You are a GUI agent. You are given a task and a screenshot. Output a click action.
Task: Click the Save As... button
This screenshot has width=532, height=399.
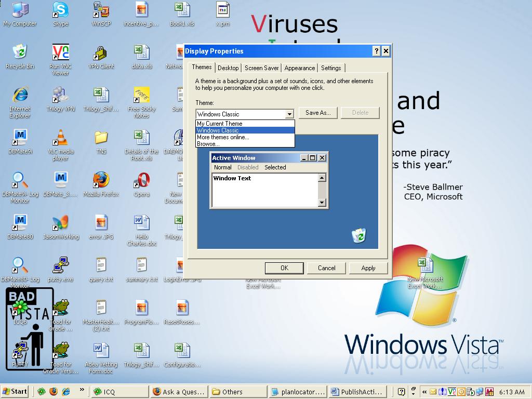coord(318,113)
